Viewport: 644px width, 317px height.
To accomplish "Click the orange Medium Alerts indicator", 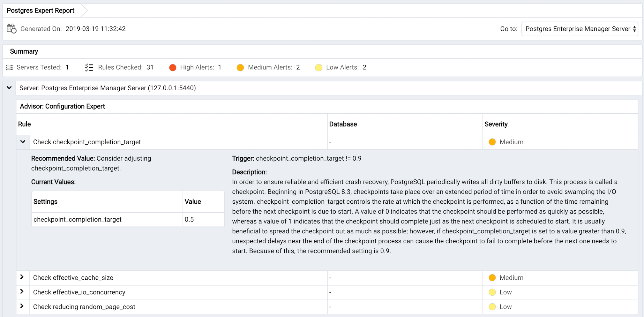I will click(240, 67).
